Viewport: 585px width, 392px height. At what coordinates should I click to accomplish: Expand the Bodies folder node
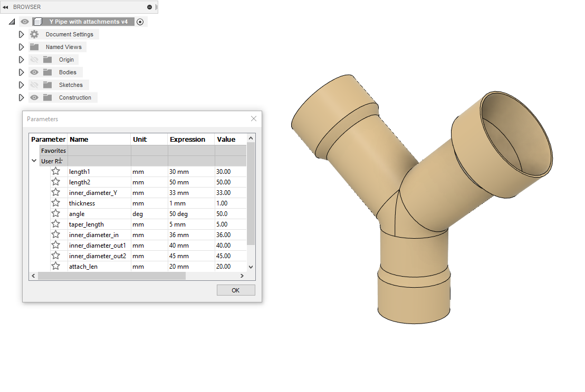(21, 72)
